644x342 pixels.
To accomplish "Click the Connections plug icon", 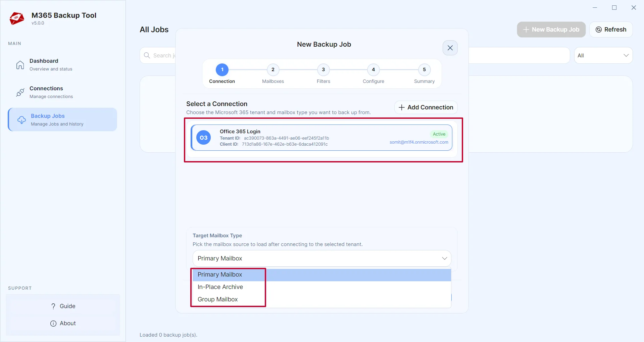I will click(20, 92).
